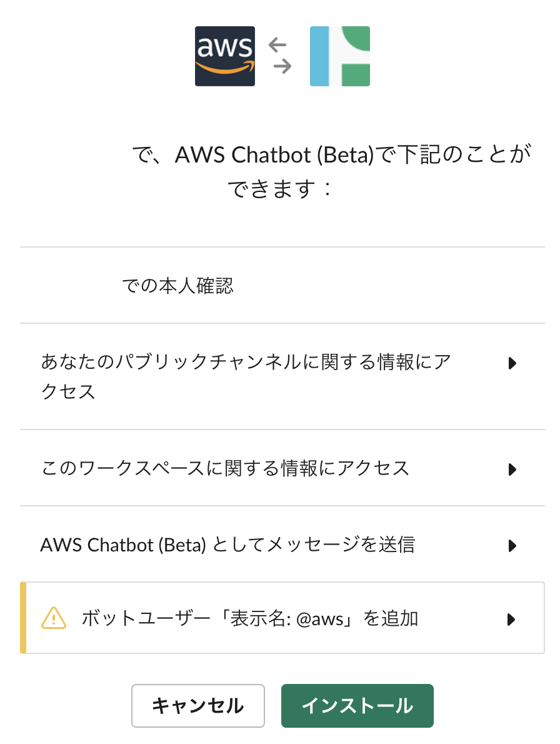Select ボットユーザー「表示名: @aws」を追加 row text

(250, 619)
